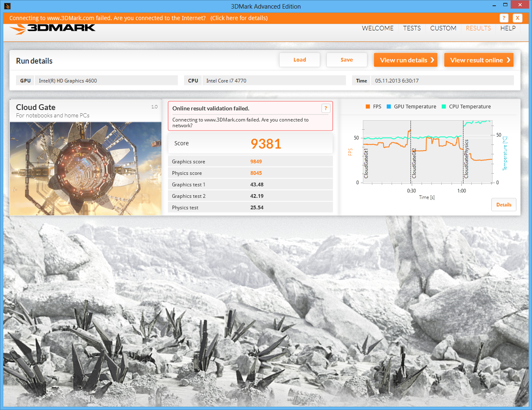The width and height of the screenshot is (532, 410).
Task: Click the Save button
Action: tap(347, 60)
